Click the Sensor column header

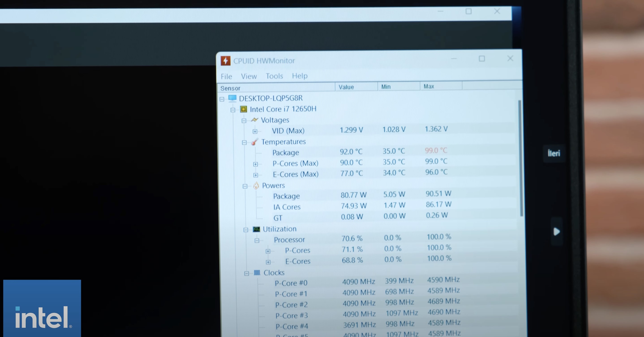(276, 88)
